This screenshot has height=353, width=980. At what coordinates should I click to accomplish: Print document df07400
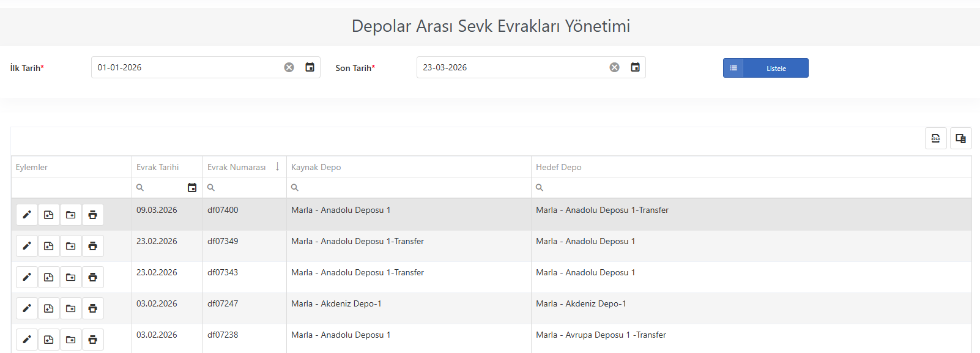[93, 215]
